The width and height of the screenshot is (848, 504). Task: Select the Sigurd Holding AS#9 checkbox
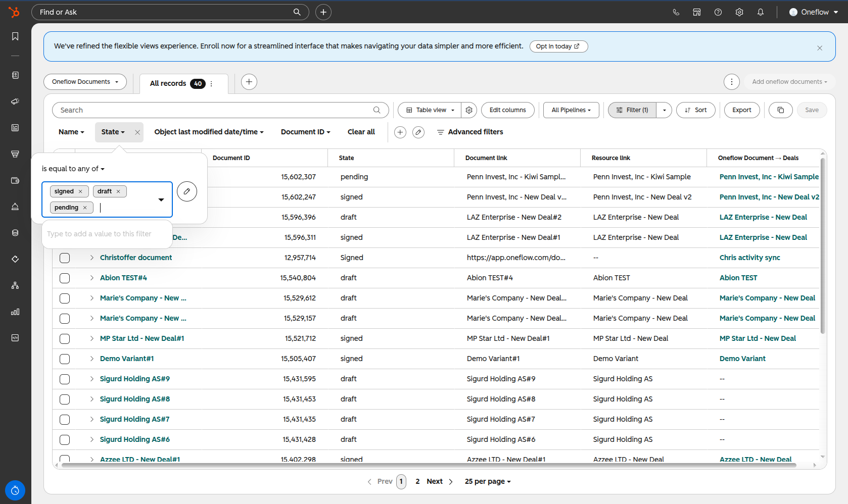65,379
